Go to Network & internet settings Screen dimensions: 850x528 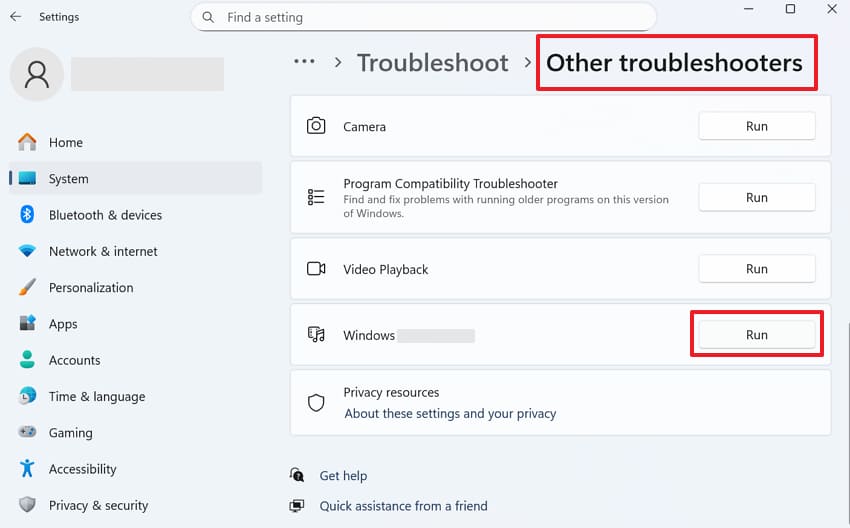[x=136, y=251]
